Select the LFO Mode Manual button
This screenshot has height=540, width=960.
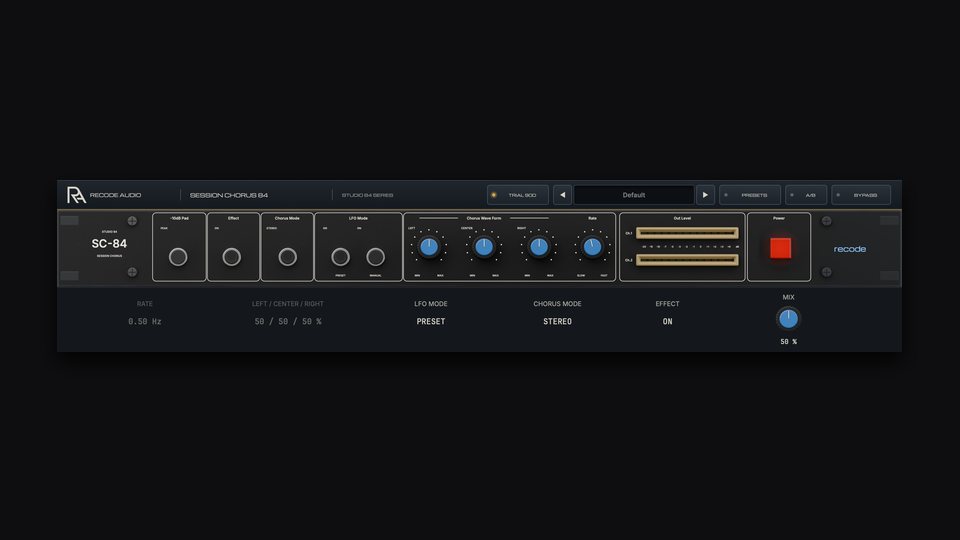click(x=375, y=257)
